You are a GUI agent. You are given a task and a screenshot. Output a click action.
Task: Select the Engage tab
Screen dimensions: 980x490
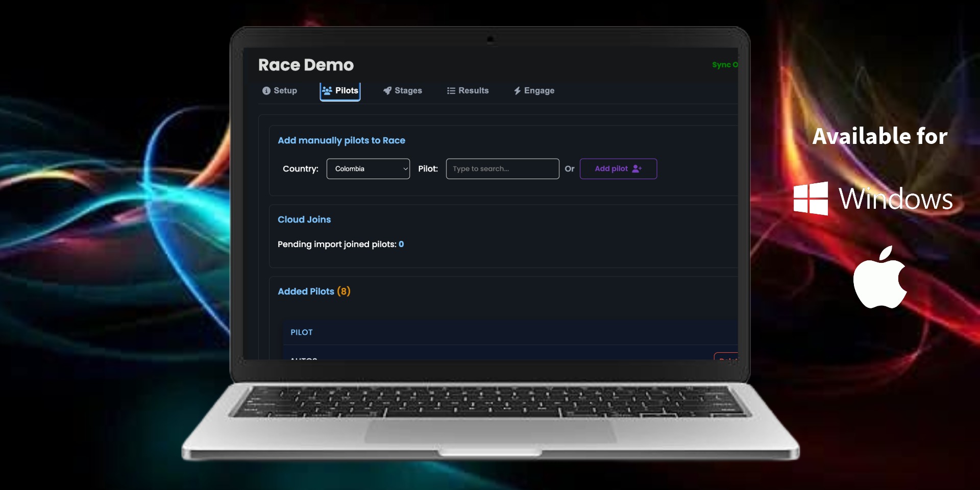[538, 90]
